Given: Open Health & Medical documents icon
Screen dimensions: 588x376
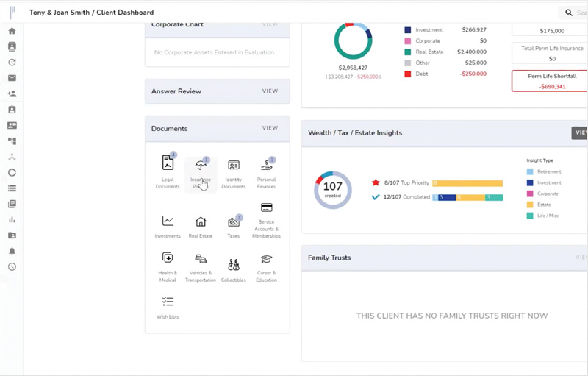Looking at the screenshot, I should point(168,258).
